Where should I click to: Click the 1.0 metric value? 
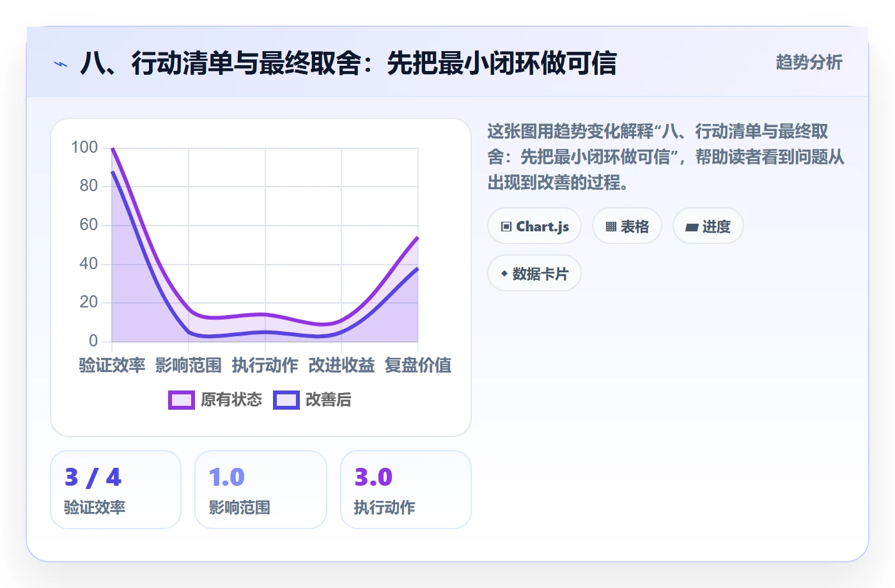tap(227, 477)
